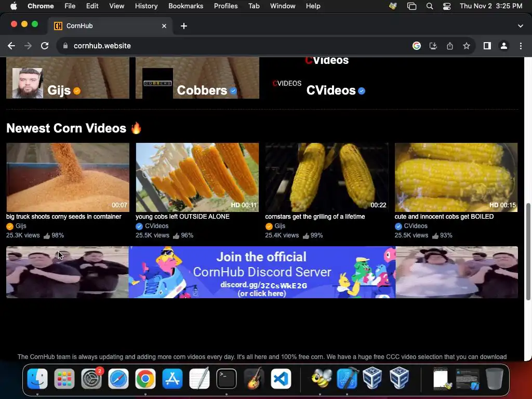Open Trash in the dock
532x399 pixels.
tap(495, 379)
